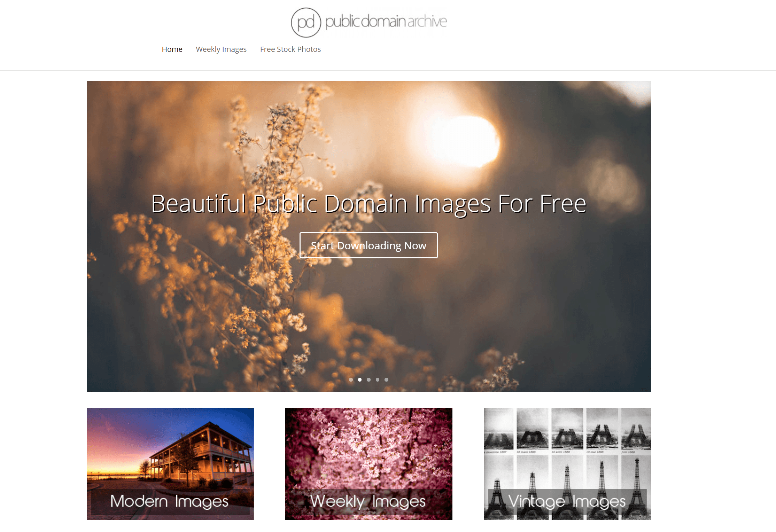Navigate to slideshow dot indicator three
This screenshot has width=776, height=532.
tap(369, 380)
